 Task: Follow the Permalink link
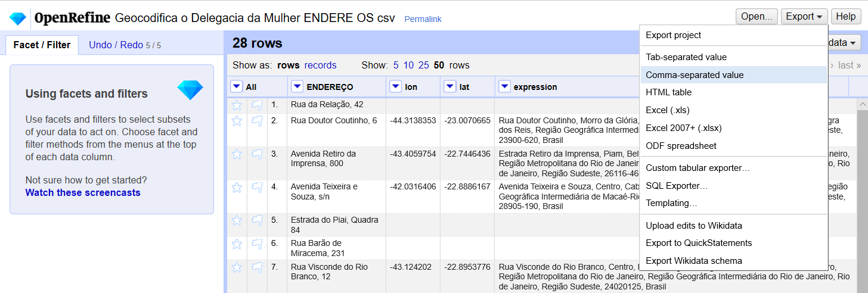(x=423, y=19)
